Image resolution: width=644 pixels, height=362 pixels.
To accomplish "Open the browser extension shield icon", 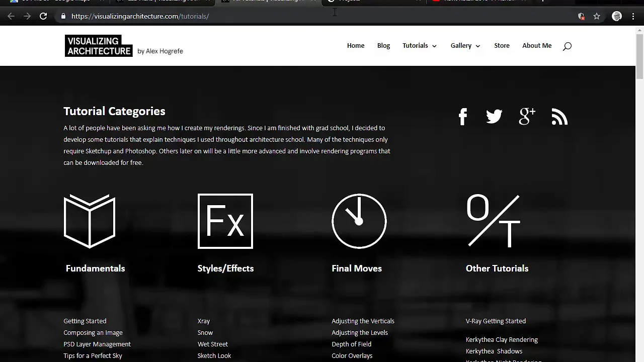I will pos(582,16).
